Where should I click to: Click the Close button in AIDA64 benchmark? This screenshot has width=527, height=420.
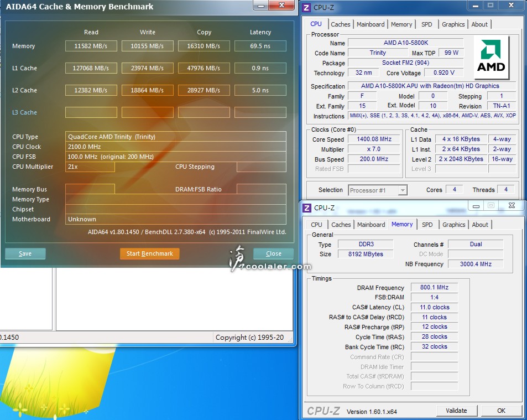click(273, 253)
